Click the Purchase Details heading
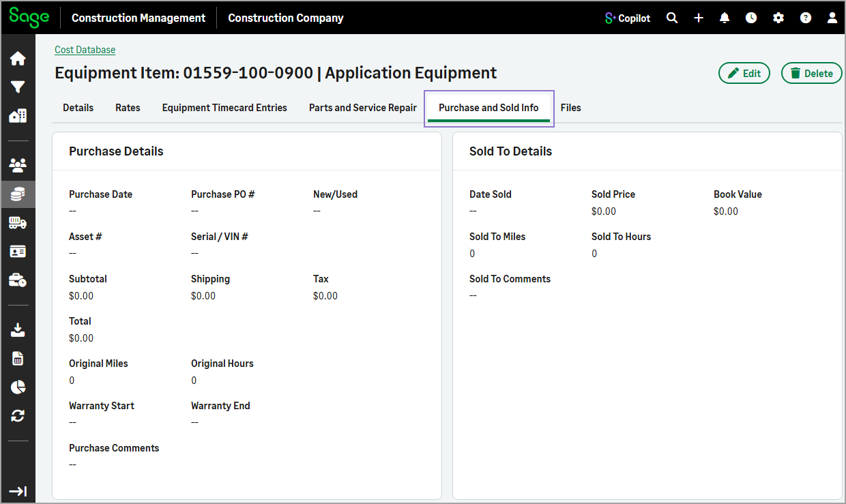The image size is (846, 504). coord(116,151)
